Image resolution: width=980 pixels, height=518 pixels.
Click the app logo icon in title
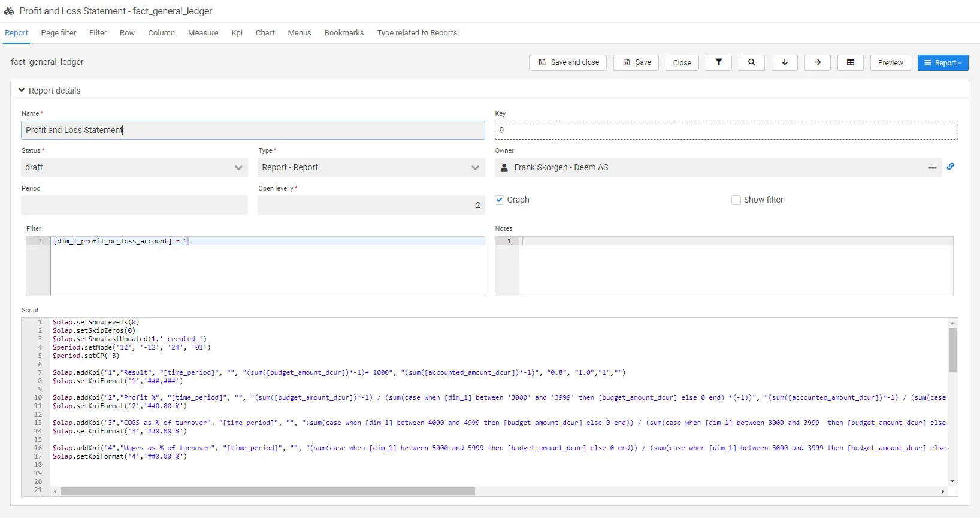point(9,11)
